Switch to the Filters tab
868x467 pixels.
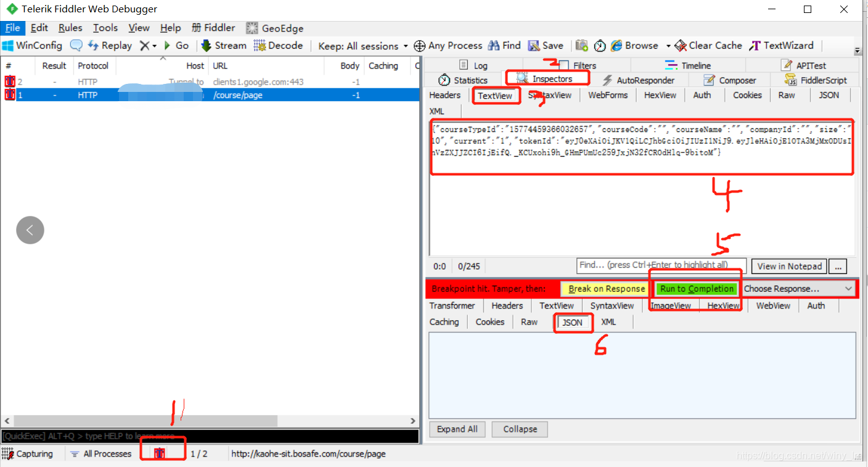click(x=578, y=65)
